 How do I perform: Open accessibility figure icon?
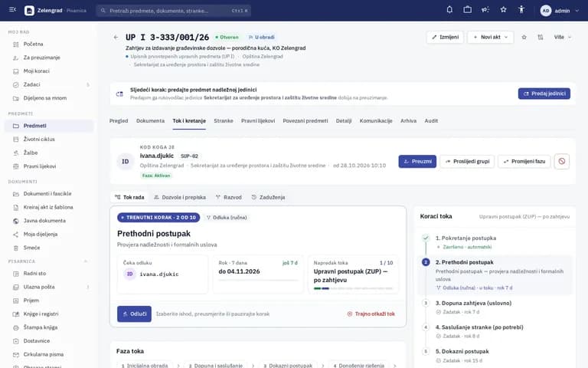(521, 10)
